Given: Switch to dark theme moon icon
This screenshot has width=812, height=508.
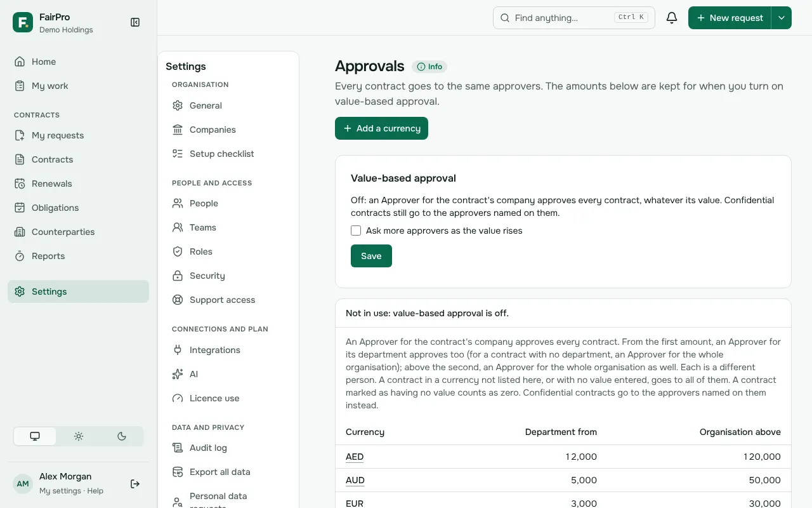Looking at the screenshot, I should (x=122, y=436).
